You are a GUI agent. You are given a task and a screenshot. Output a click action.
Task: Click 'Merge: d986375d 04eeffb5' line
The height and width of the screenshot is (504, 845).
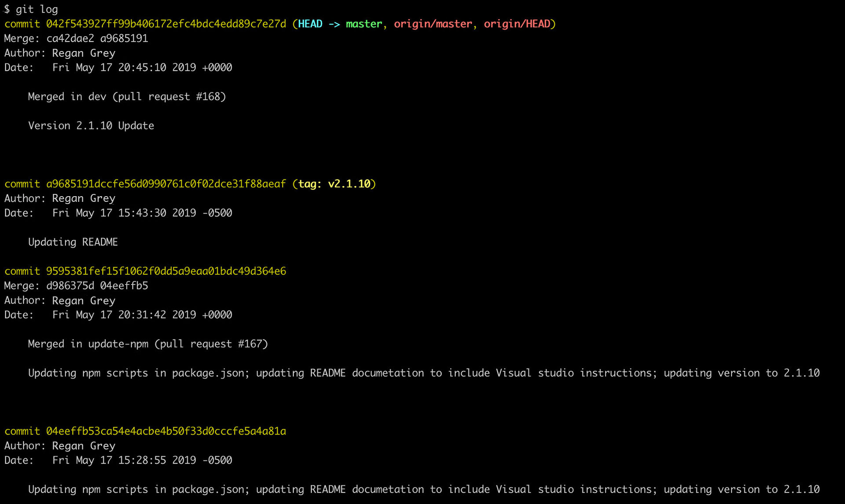tap(76, 285)
